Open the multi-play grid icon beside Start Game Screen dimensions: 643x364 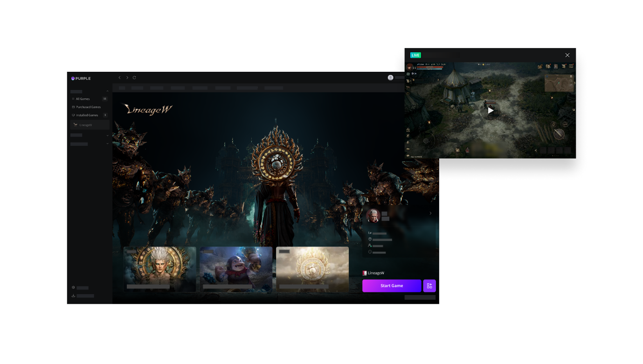(x=429, y=286)
